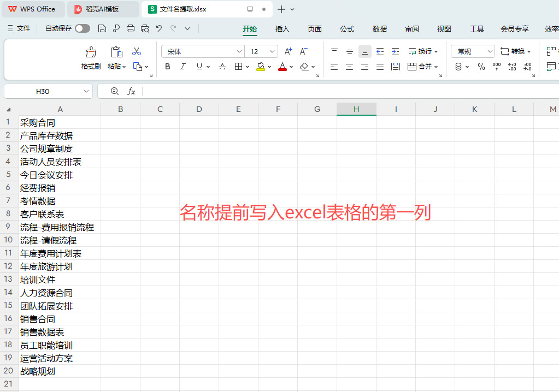Click Wrap Text (换行) button
This screenshot has height=392, width=559.
click(423, 51)
